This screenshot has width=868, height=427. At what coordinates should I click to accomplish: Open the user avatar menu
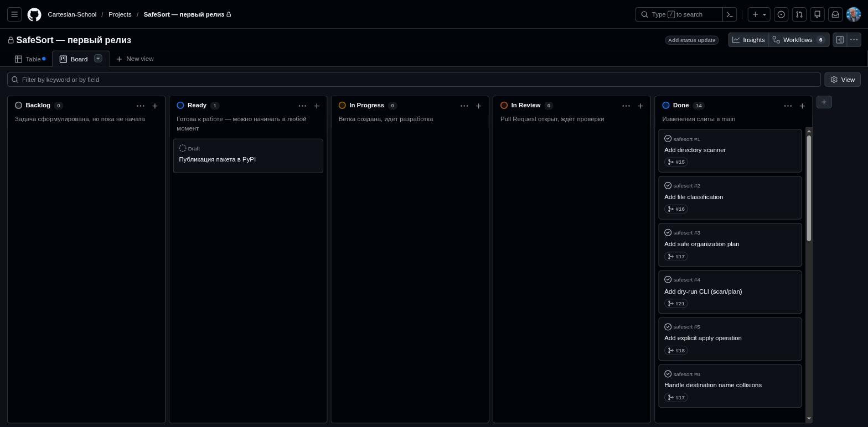tap(854, 14)
